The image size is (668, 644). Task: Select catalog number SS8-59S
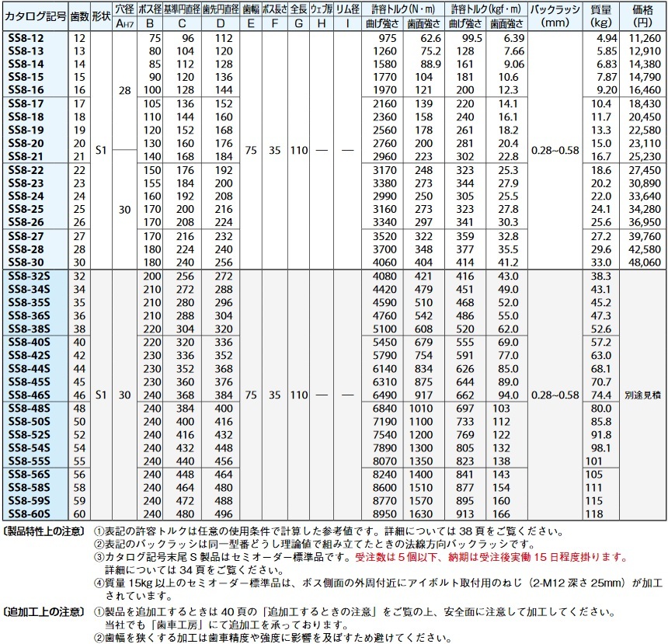pyautogui.click(x=29, y=501)
